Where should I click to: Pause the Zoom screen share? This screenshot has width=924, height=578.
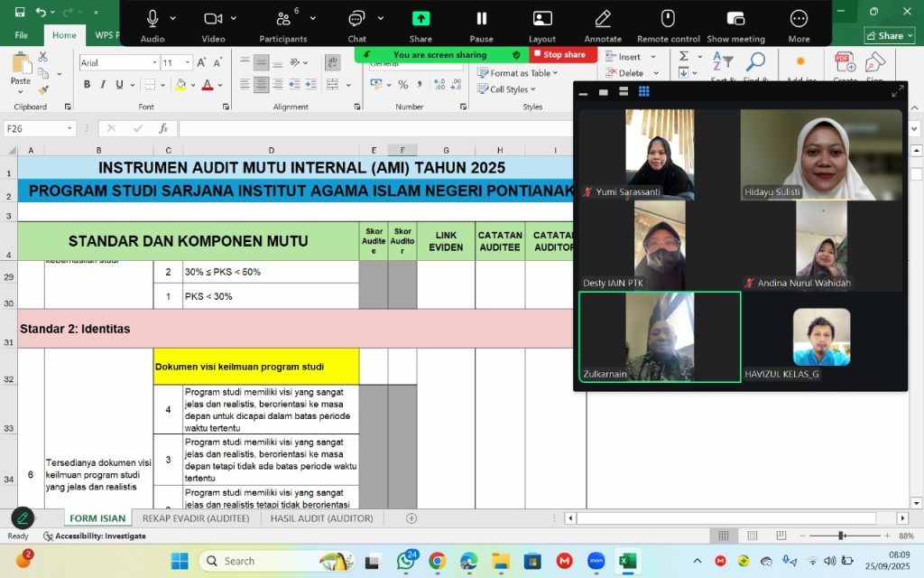[481, 19]
